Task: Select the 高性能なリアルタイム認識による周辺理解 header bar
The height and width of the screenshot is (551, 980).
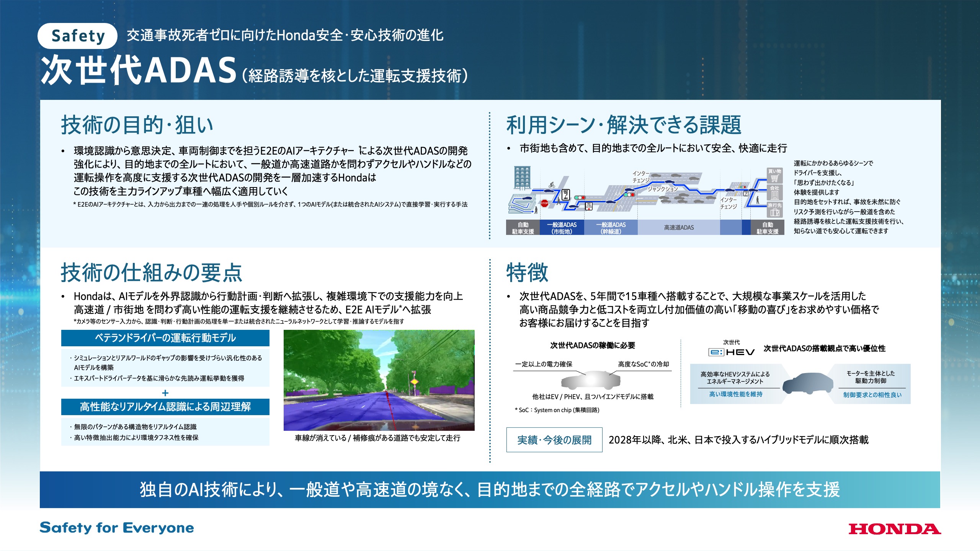Action: (x=165, y=407)
